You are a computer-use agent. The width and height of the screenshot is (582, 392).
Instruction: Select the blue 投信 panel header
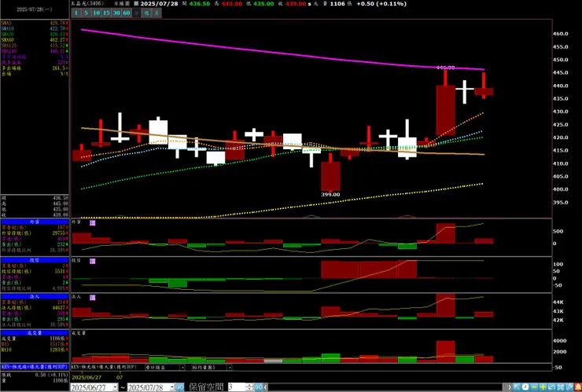click(x=35, y=260)
